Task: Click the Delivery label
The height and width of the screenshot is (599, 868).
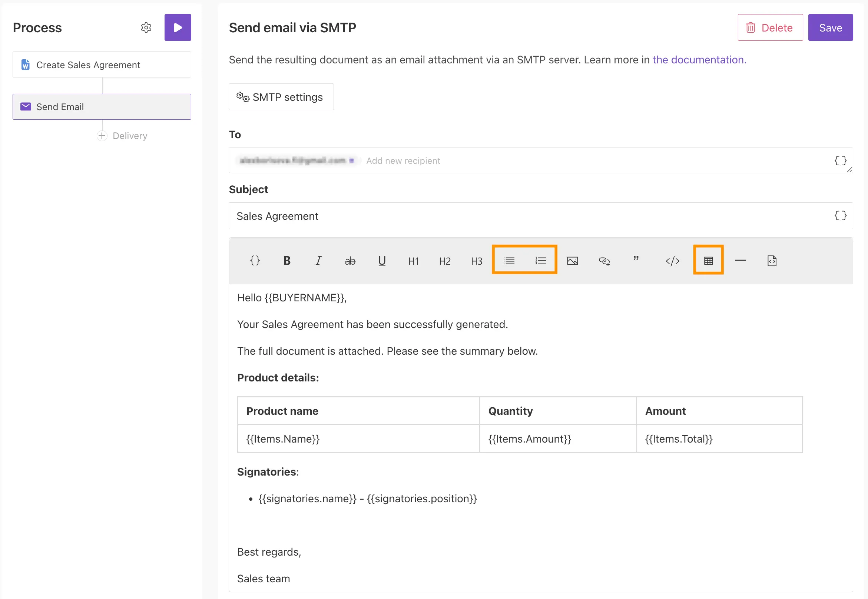Action: (x=130, y=136)
